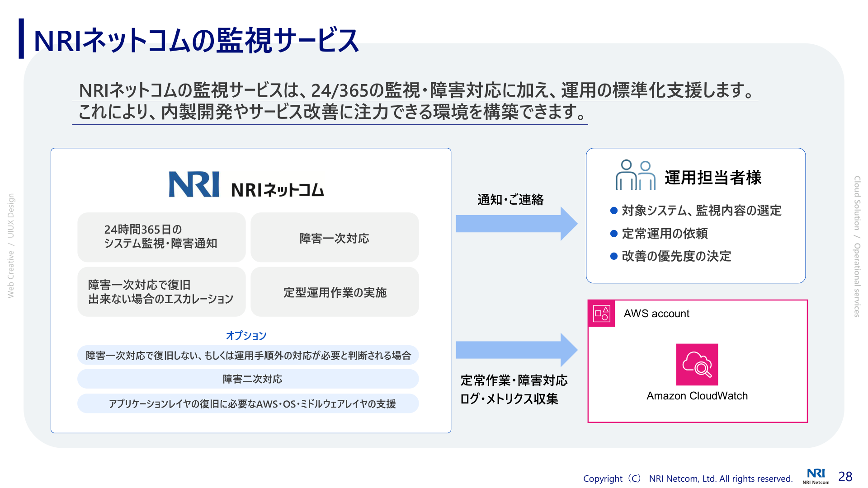Click the AWS account group icon

(601, 313)
